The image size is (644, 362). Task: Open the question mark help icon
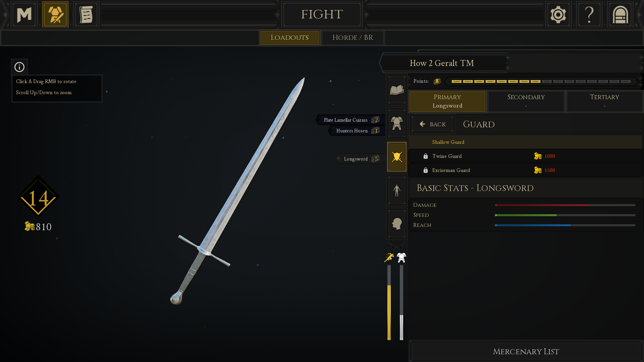point(589,15)
